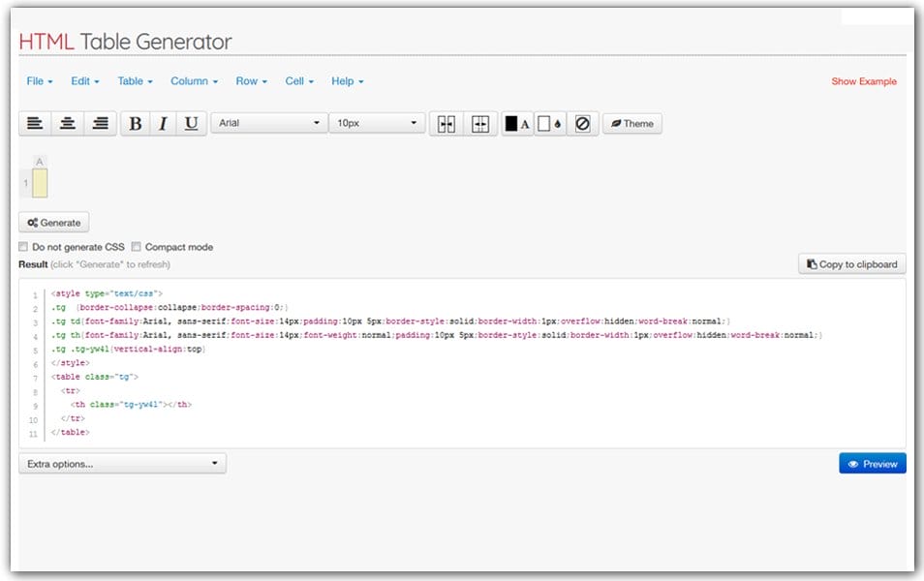This screenshot has width=924, height=581.
Task: Open the Arial font family dropdown
Action: click(268, 123)
